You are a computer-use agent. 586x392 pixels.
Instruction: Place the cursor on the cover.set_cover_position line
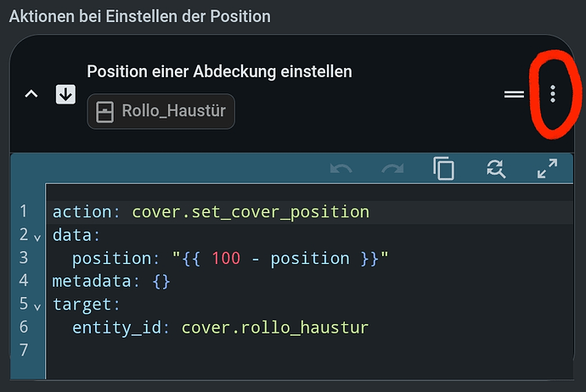click(211, 212)
